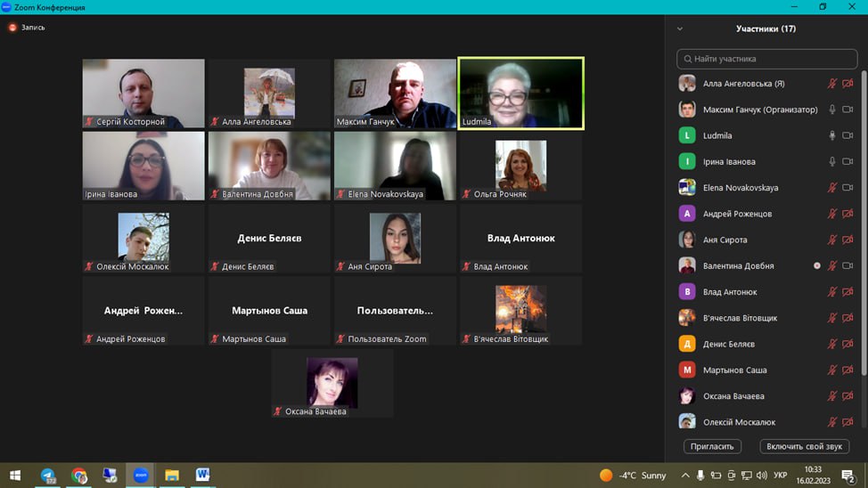
Task: Open the weather widget showing -4°C Sunny
Action: [633, 476]
